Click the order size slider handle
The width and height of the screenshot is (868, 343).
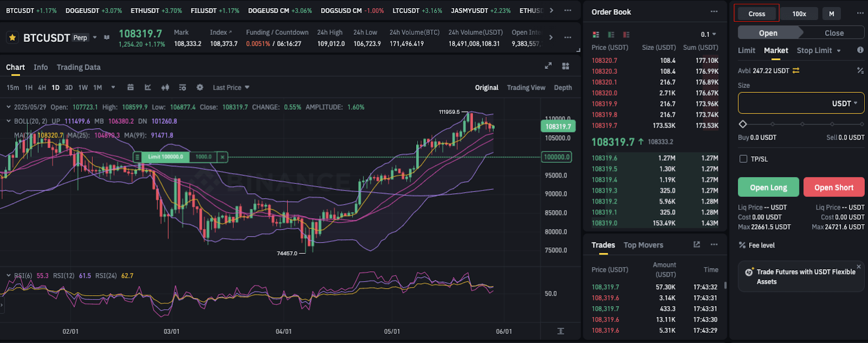pos(743,124)
